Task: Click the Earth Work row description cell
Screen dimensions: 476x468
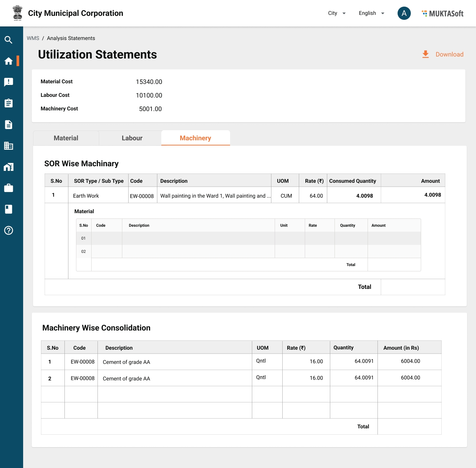Action: pyautogui.click(x=214, y=196)
